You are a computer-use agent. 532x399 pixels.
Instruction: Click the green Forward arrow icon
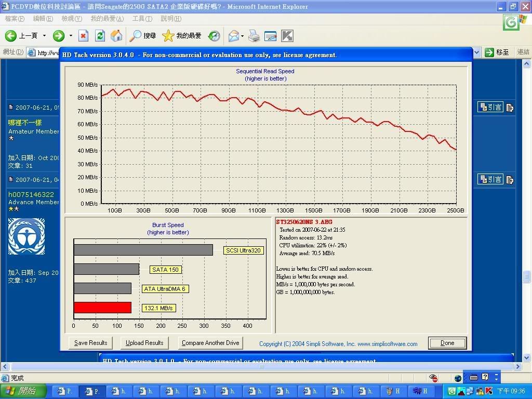pos(59,36)
